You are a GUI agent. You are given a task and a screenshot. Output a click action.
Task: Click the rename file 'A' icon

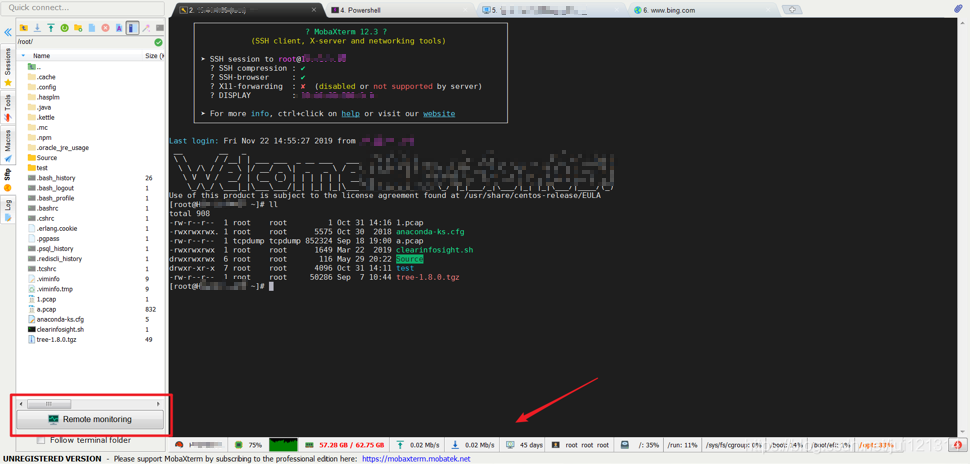[x=119, y=28]
